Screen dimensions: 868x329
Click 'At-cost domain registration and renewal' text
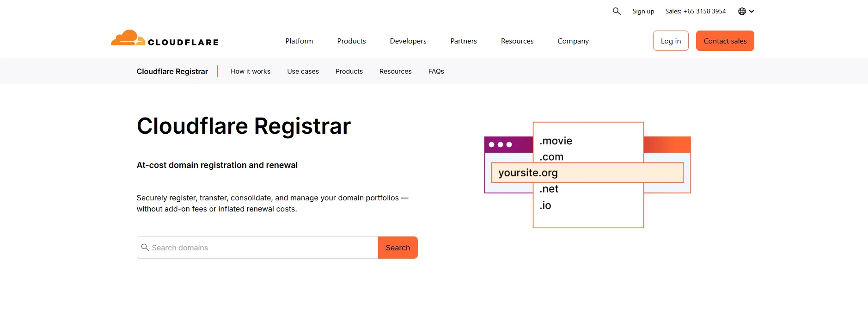(x=217, y=165)
